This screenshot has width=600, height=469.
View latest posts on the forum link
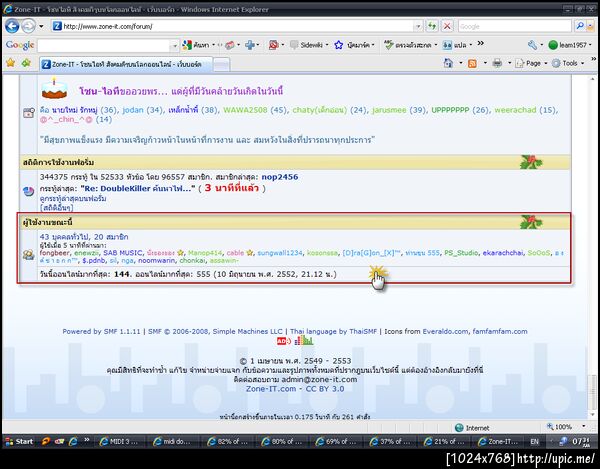pyautogui.click(x=73, y=199)
